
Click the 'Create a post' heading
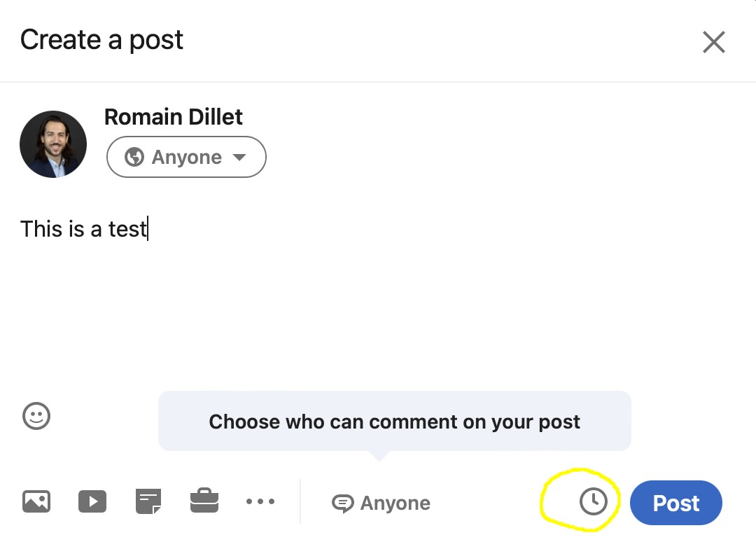coord(102,40)
